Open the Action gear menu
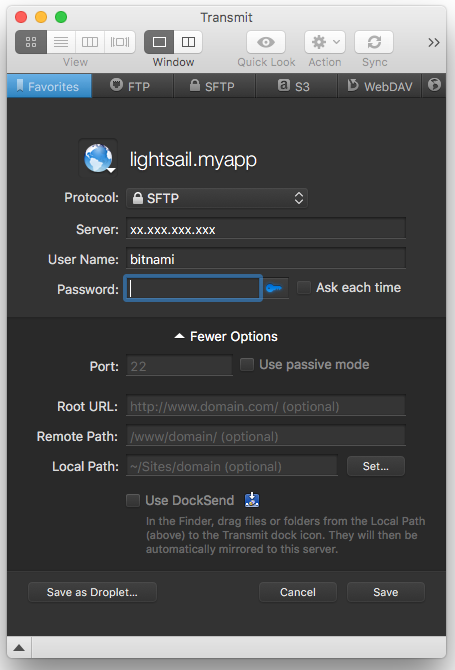The image size is (455, 670). pyautogui.click(x=325, y=42)
